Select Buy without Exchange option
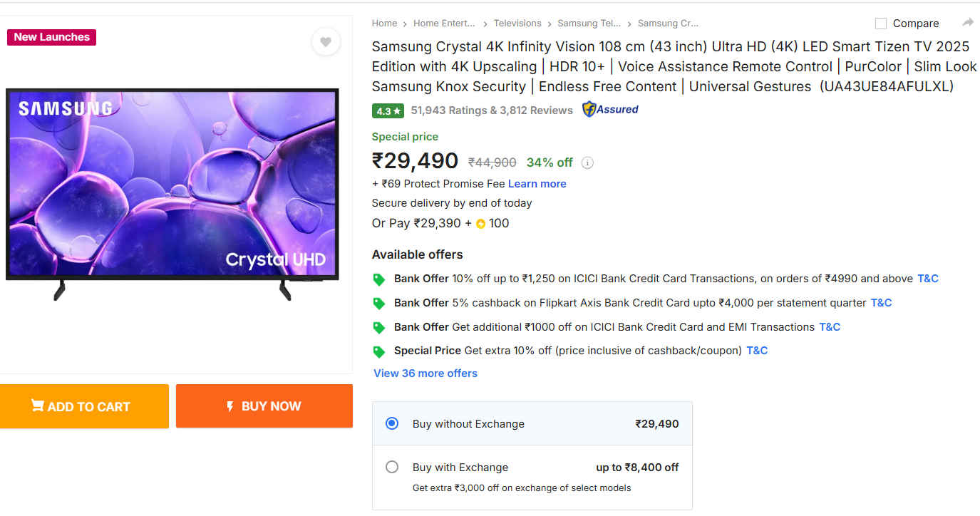Viewport: 980px width, 516px height. pyautogui.click(x=392, y=423)
